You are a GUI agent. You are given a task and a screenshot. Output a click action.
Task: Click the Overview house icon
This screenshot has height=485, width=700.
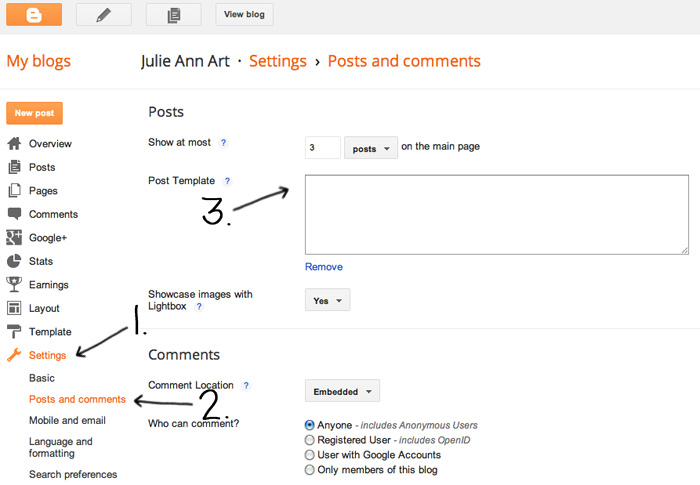[x=14, y=144]
